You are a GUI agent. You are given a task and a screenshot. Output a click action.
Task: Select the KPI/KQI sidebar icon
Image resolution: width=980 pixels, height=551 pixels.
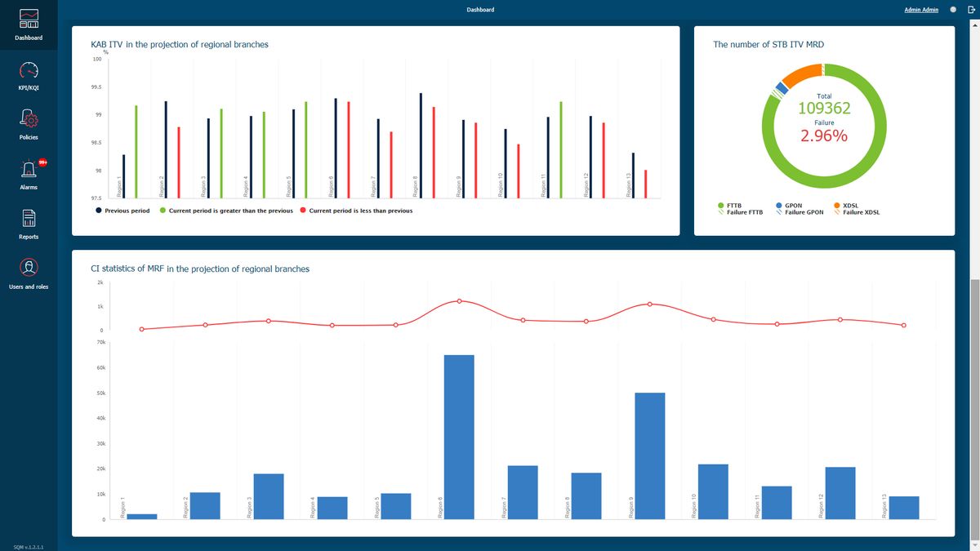[x=29, y=75]
